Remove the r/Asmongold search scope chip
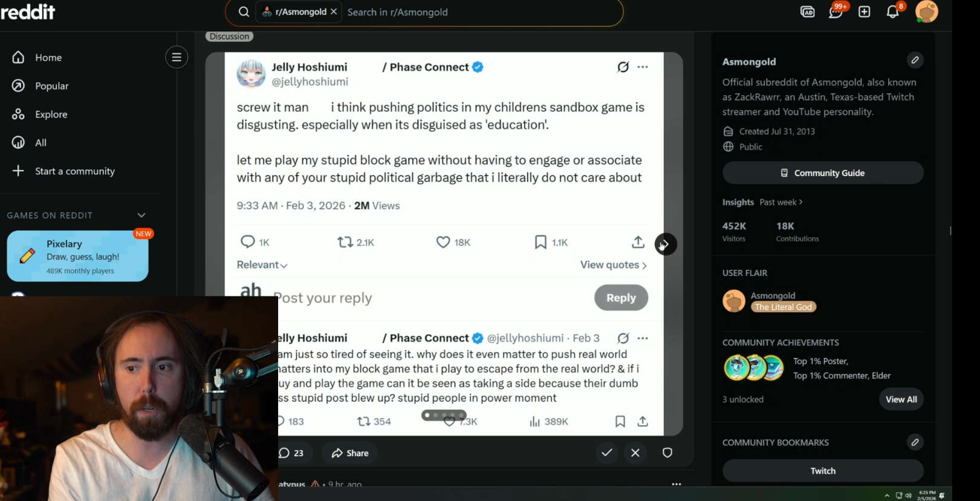 click(x=334, y=11)
